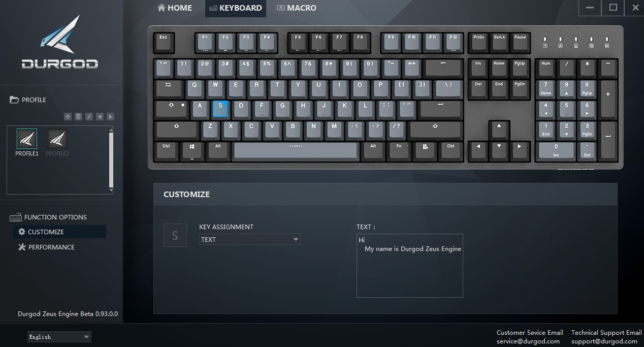Rename profile with the pen icon
This screenshot has height=347, width=644.
coord(89,117)
